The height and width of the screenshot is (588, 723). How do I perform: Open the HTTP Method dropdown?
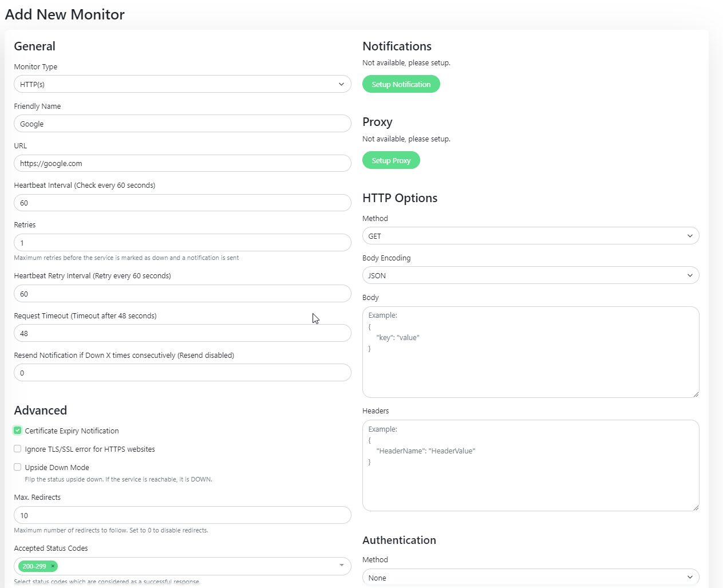pyautogui.click(x=530, y=236)
